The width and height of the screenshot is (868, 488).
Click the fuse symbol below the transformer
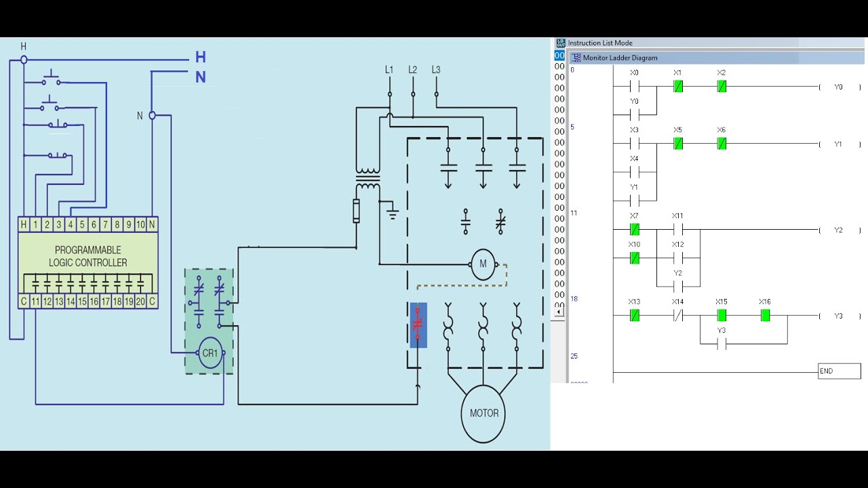[x=356, y=211]
